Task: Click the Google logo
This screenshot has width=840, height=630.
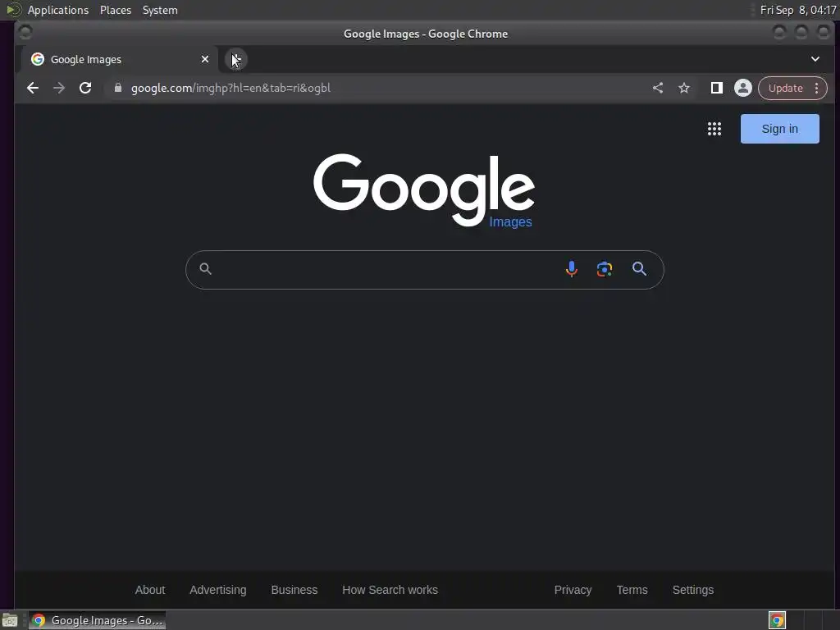Action: tap(424, 189)
